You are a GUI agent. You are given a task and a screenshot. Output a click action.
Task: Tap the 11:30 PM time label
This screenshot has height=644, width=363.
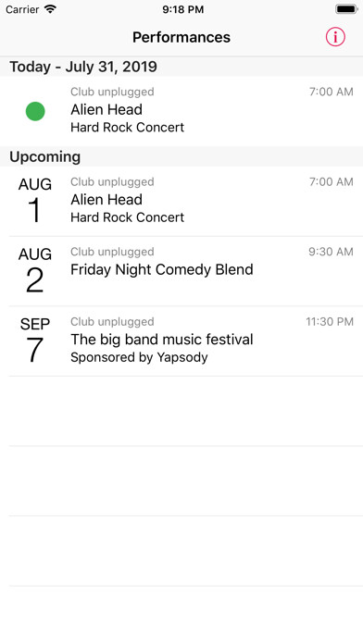330,321
